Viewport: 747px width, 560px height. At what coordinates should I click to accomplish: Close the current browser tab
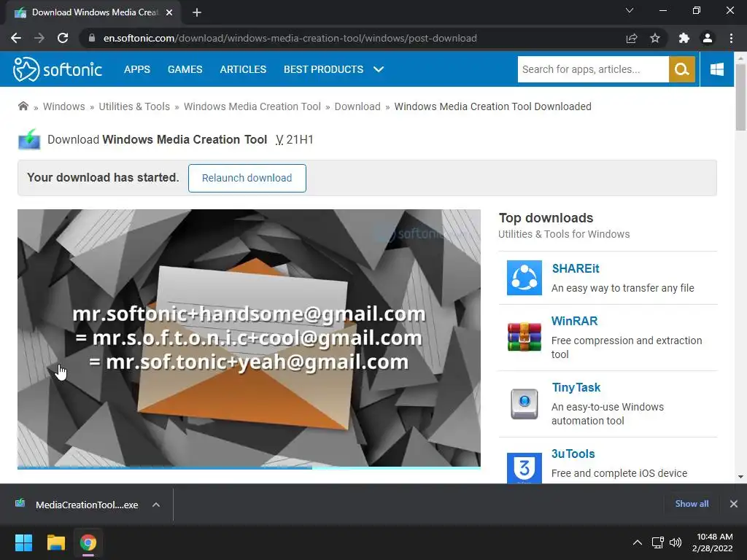point(169,12)
